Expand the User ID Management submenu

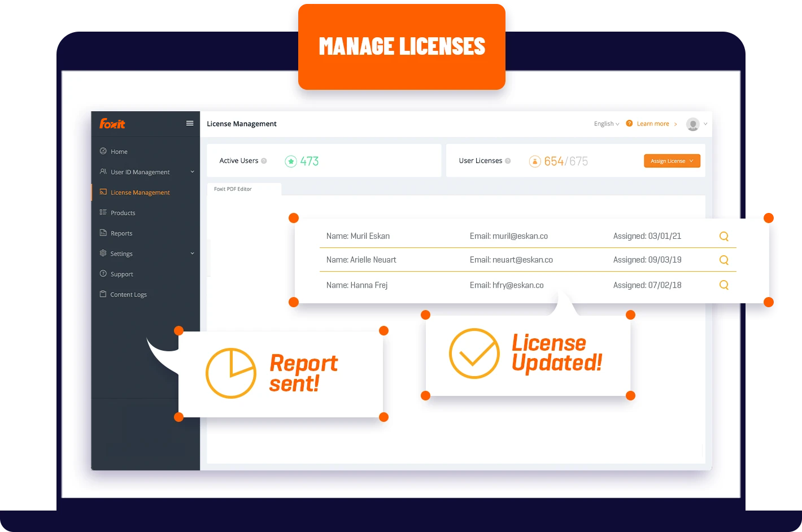click(x=192, y=172)
